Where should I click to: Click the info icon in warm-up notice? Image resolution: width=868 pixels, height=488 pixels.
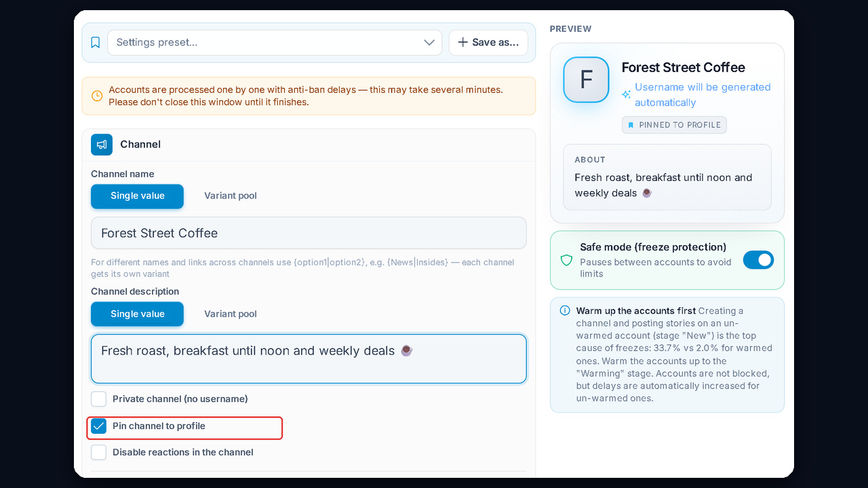pos(565,310)
